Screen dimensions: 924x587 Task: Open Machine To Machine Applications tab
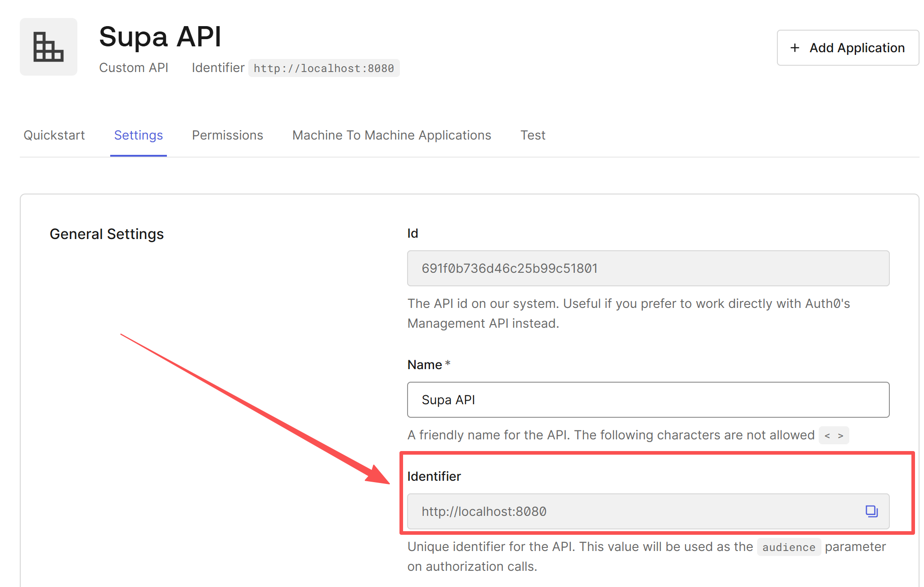(391, 135)
